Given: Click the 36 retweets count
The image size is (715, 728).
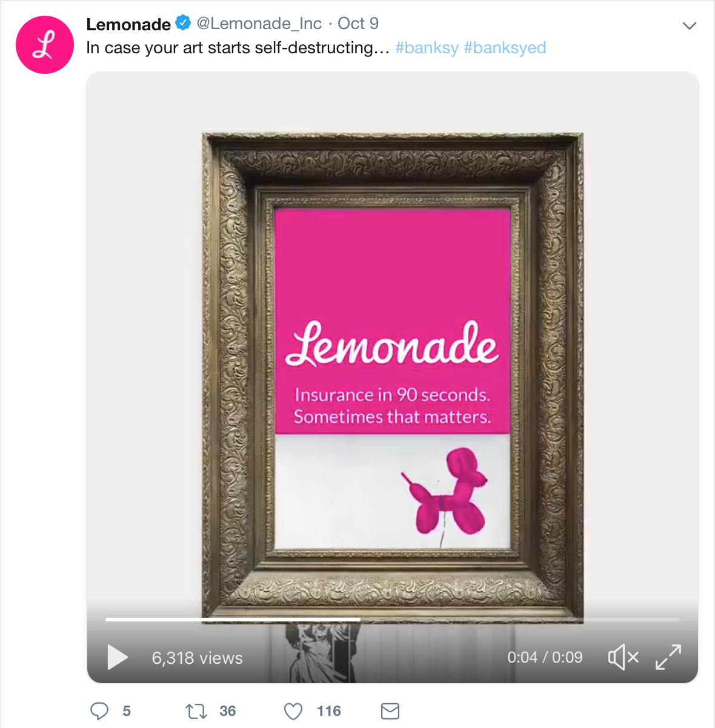Looking at the screenshot, I should (228, 711).
